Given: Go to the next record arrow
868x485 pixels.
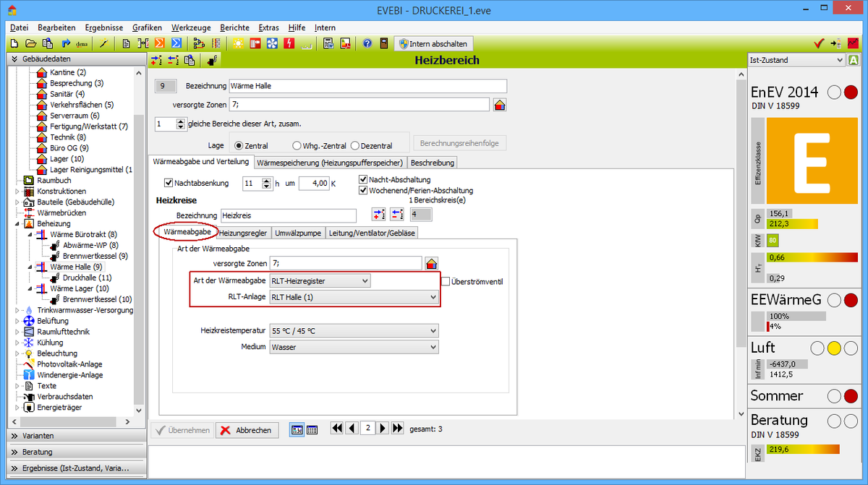Looking at the screenshot, I should click(383, 429).
